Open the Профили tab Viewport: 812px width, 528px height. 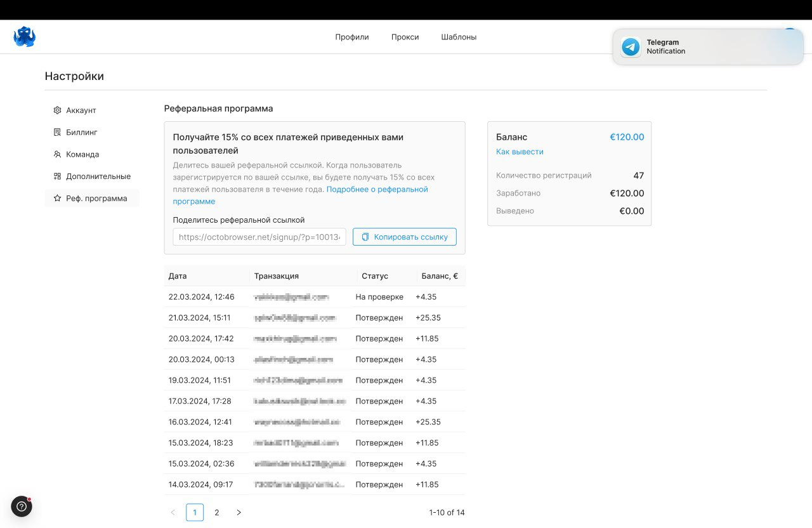(352, 37)
